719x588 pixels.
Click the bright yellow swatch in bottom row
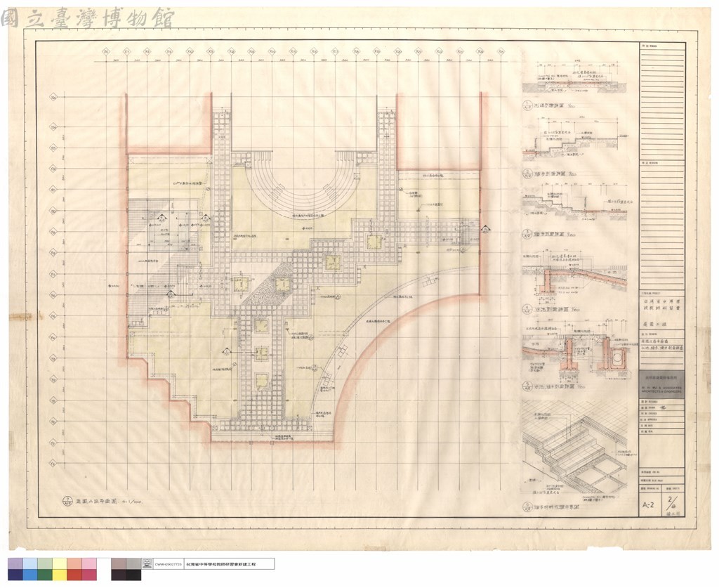(x=60, y=575)
